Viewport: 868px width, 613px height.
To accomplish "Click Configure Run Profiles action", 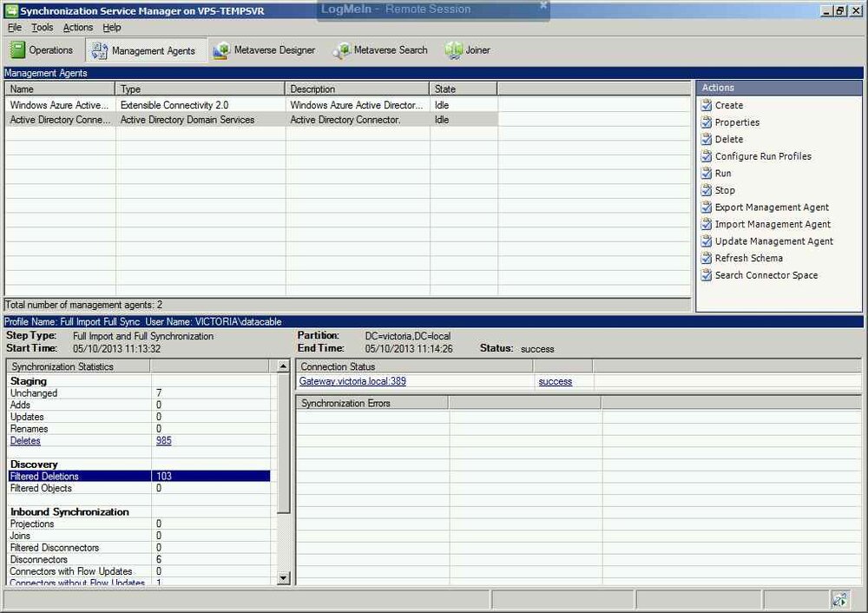I will (x=763, y=156).
